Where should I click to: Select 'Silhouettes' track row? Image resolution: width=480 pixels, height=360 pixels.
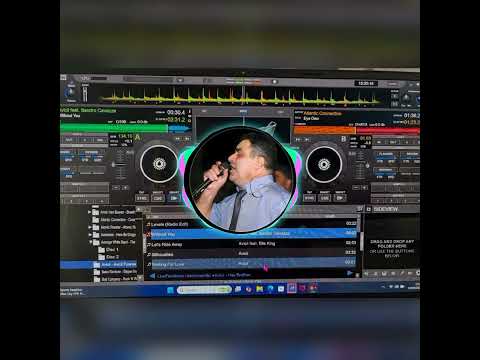click(252, 254)
